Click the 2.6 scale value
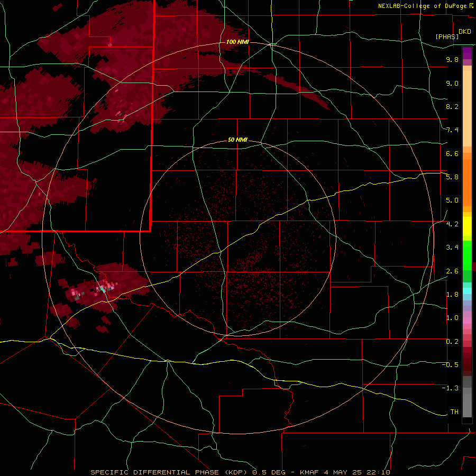 tap(452, 271)
